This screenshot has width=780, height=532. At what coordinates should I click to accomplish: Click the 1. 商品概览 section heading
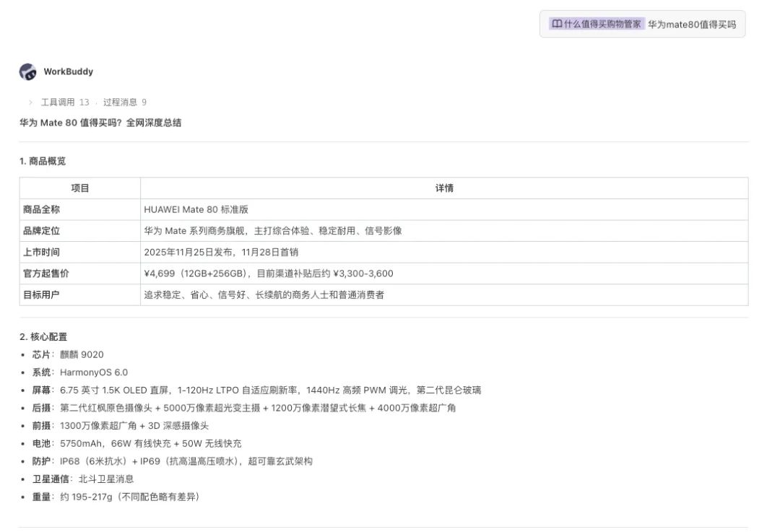[43, 161]
